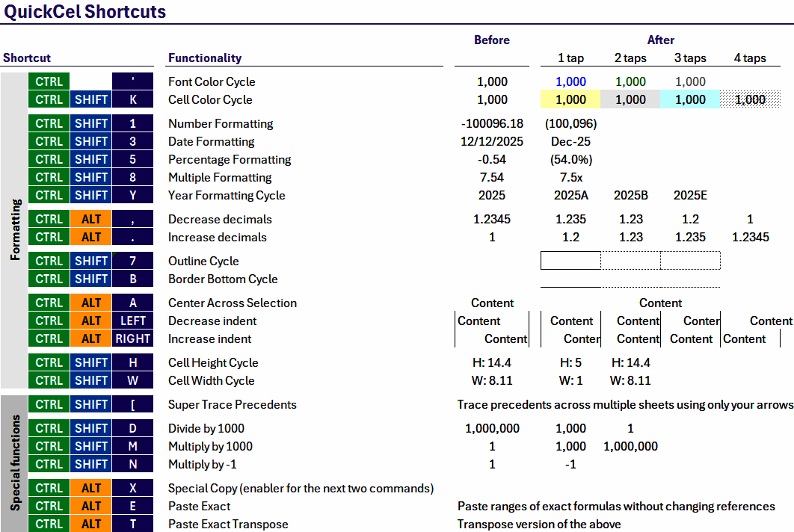Viewport: 794px width, 532px height.
Task: Click the K key cell
Action: (132, 99)
